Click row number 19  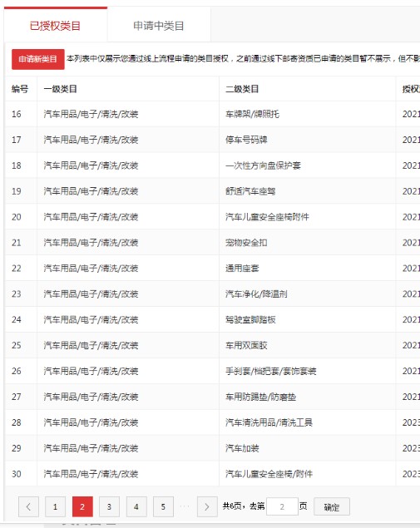point(17,191)
